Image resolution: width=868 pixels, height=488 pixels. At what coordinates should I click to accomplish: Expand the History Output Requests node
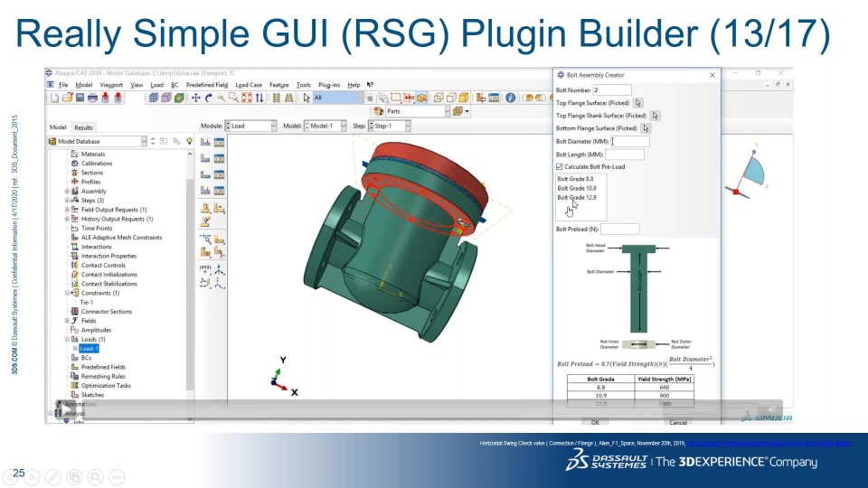pyautogui.click(x=67, y=219)
